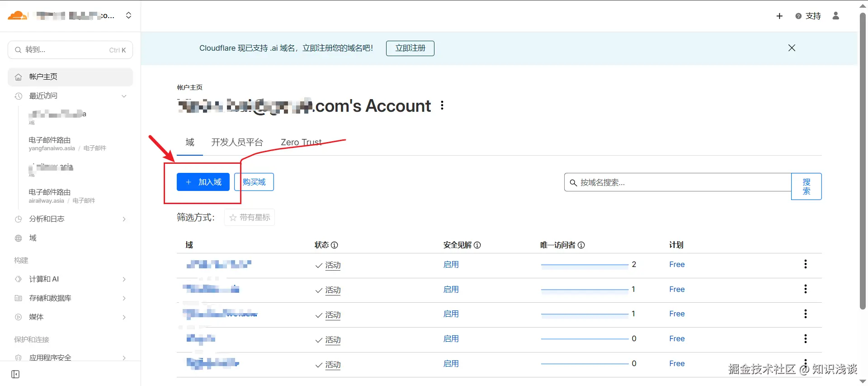868x386 pixels.
Task: Show info for 安全见解 column
Action: point(477,245)
